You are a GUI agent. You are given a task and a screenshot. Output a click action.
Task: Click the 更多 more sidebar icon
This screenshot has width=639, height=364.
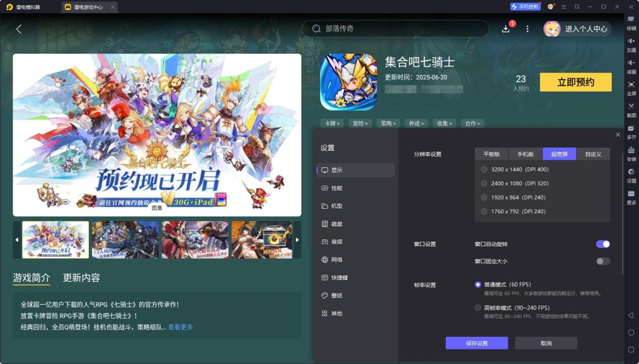(631, 194)
